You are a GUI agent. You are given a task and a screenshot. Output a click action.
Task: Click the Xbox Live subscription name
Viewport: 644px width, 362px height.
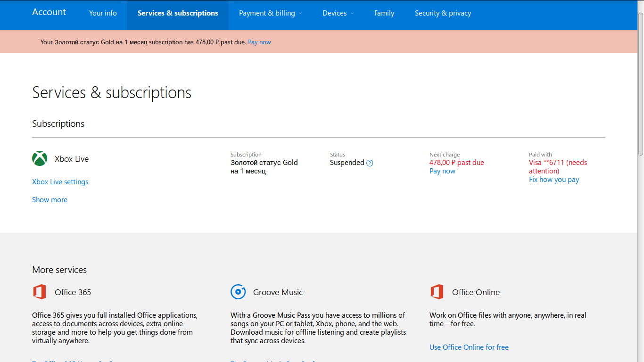(x=72, y=159)
